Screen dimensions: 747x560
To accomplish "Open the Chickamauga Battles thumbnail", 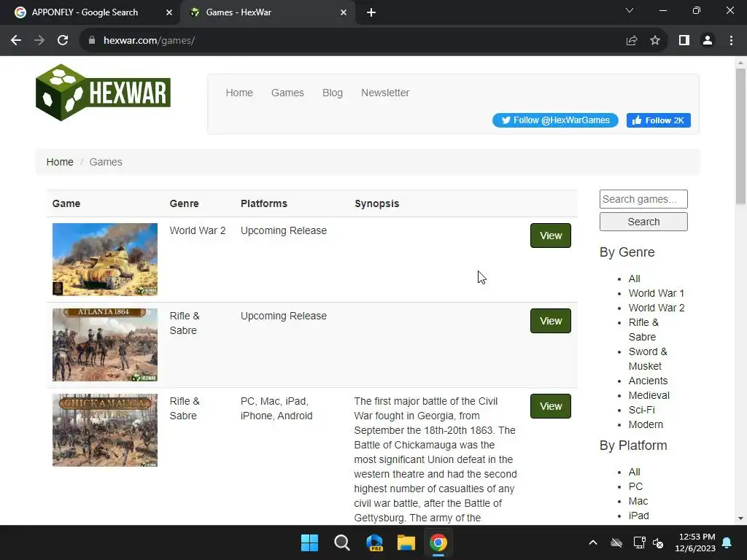I will (105, 430).
